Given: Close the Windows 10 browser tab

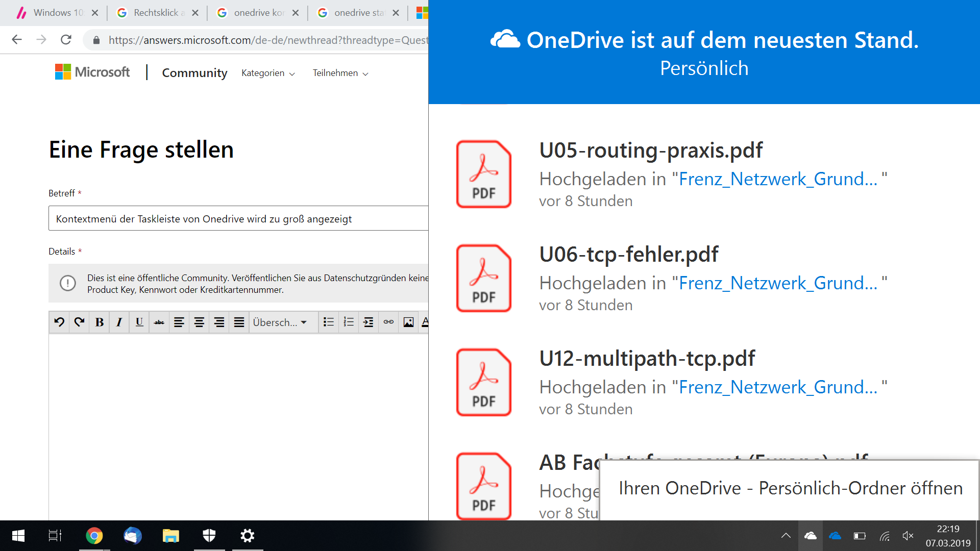Looking at the screenshot, I should 95,13.
